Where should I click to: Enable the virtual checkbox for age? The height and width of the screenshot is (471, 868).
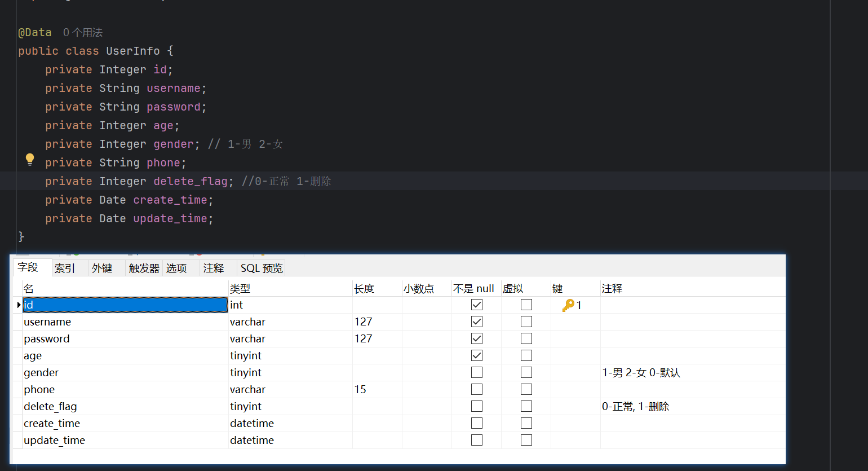point(526,355)
